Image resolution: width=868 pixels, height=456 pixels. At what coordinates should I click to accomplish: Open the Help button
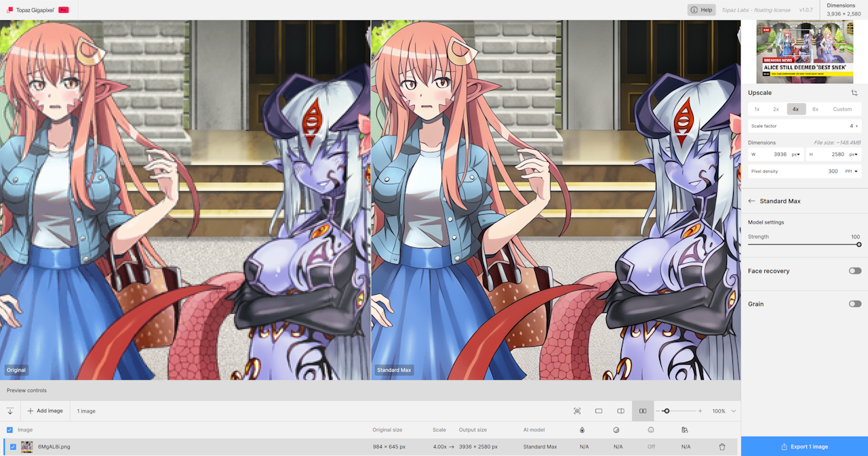(x=702, y=10)
